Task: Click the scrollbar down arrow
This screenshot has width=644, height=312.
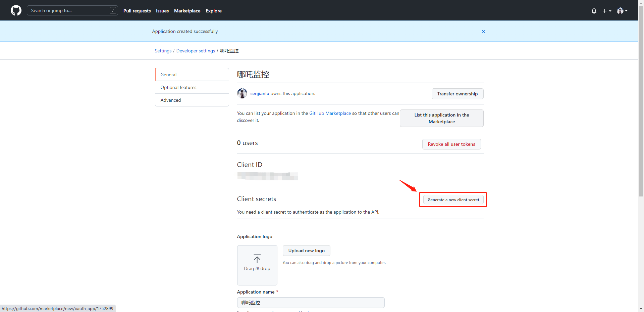Action: (x=641, y=309)
